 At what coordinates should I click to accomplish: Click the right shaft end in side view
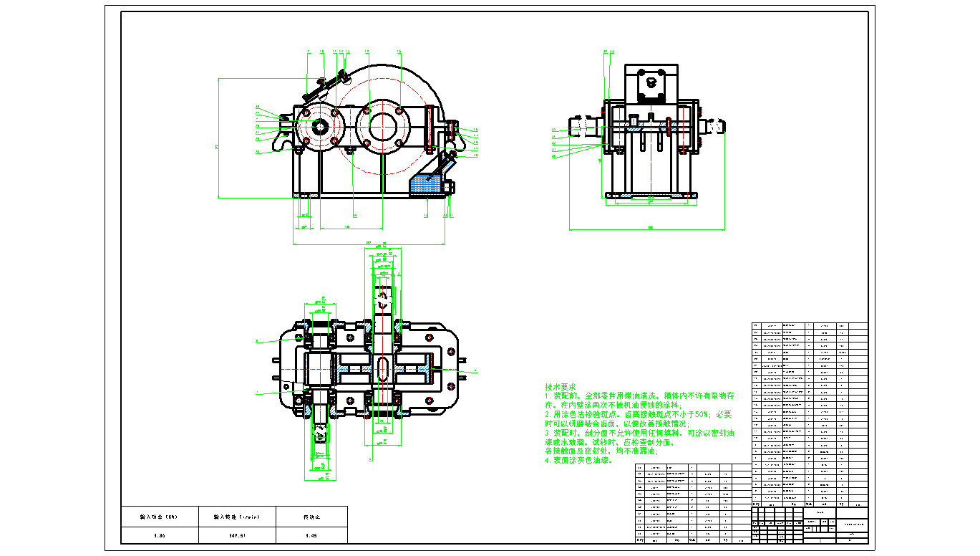point(716,127)
